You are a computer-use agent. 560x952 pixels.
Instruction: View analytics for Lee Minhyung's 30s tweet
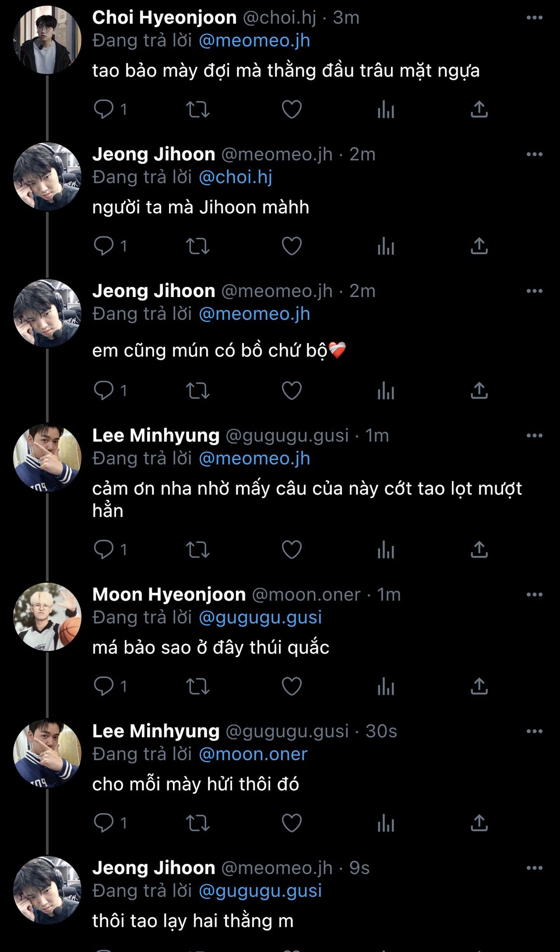(386, 823)
